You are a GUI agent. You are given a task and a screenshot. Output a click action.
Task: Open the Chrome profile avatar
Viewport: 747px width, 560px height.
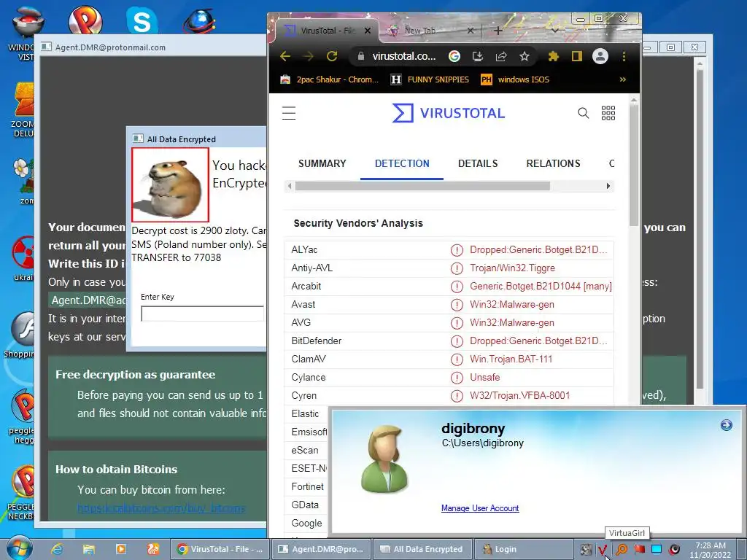[x=600, y=56]
